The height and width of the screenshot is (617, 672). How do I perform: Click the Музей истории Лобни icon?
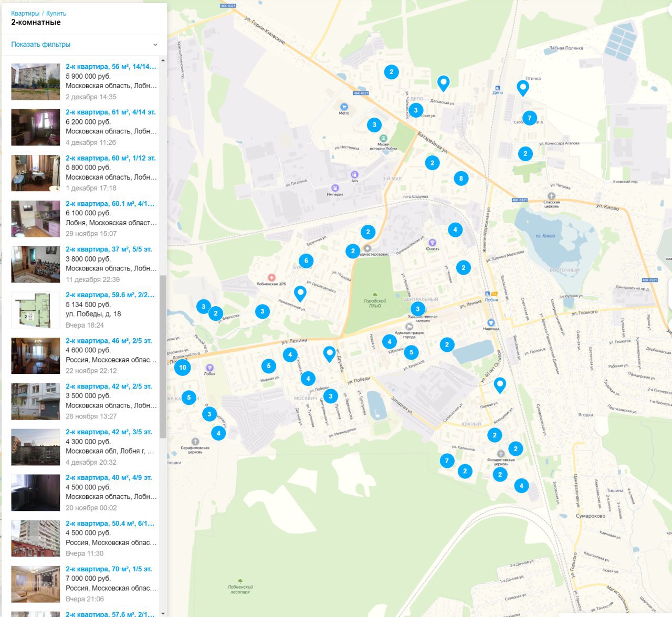click(383, 138)
